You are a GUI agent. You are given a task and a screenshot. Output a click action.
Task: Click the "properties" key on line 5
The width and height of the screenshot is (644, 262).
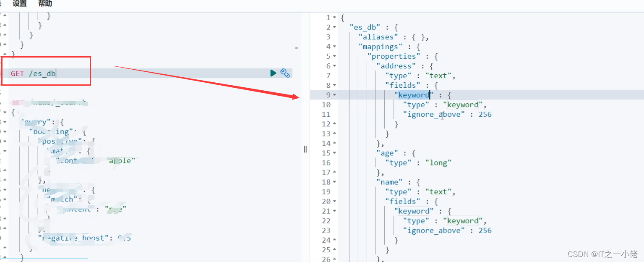pos(394,56)
